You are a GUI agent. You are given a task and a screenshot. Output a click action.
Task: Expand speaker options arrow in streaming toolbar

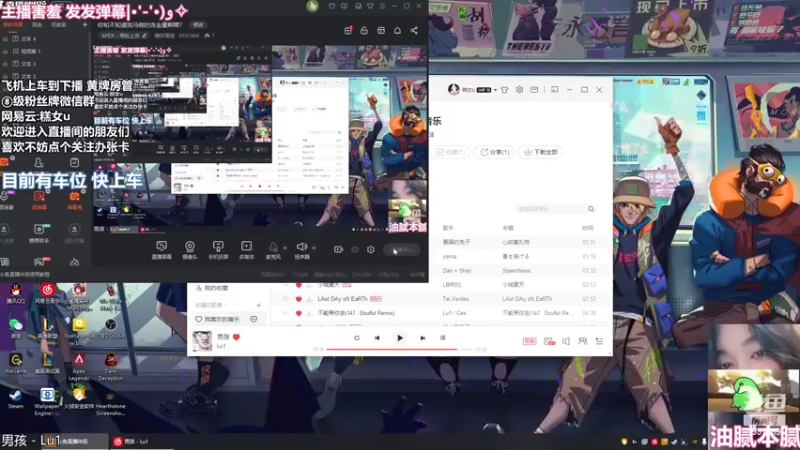click(x=313, y=248)
